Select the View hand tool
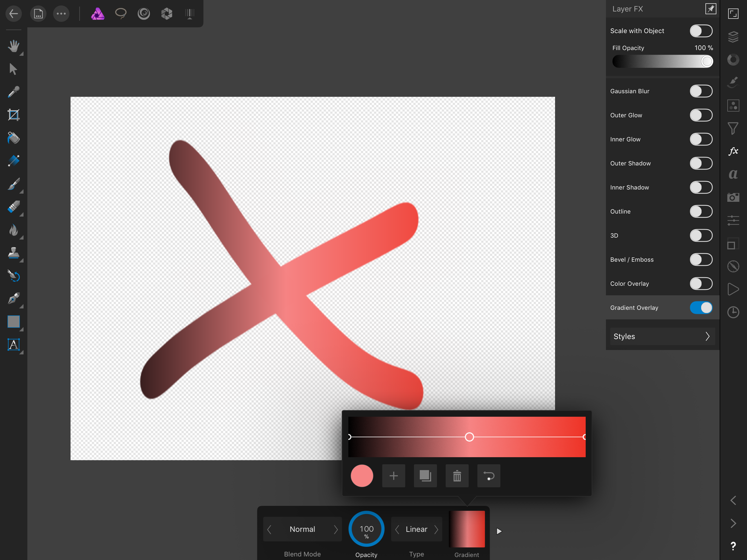 tap(13, 46)
